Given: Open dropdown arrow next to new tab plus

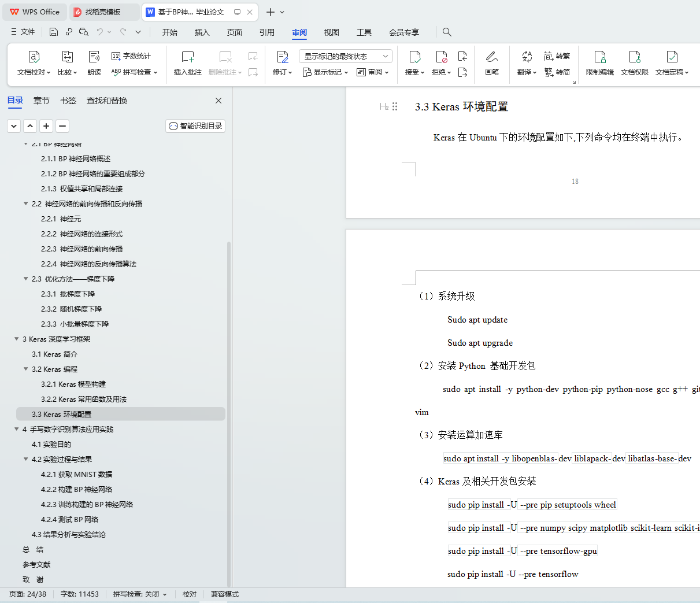Looking at the screenshot, I should click(x=282, y=12).
